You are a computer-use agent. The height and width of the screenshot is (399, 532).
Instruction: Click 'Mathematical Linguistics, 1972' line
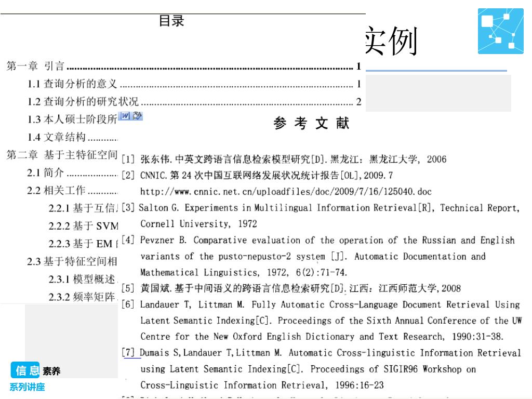244,272
